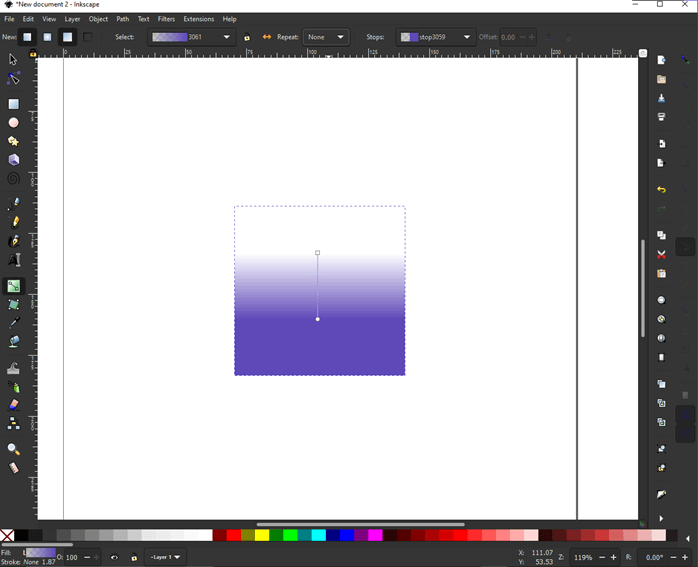Select the Text tool
Viewport: 698px width, 567px height.
pyautogui.click(x=13, y=259)
